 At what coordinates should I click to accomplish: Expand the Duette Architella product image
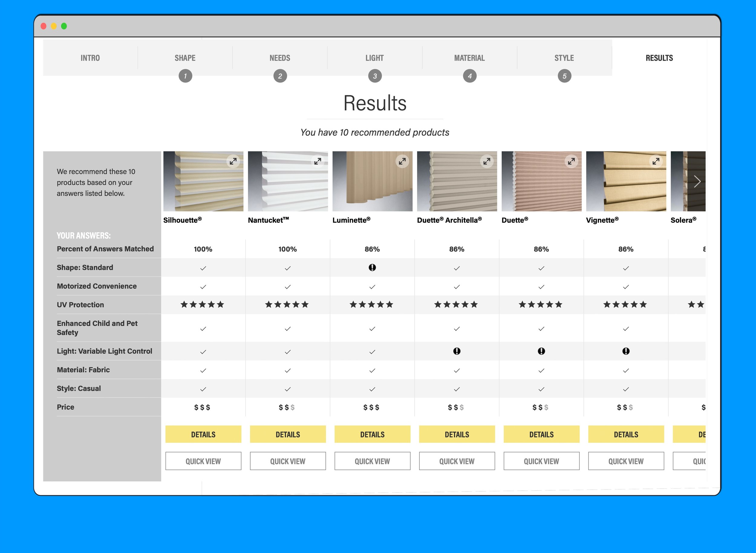point(487,161)
